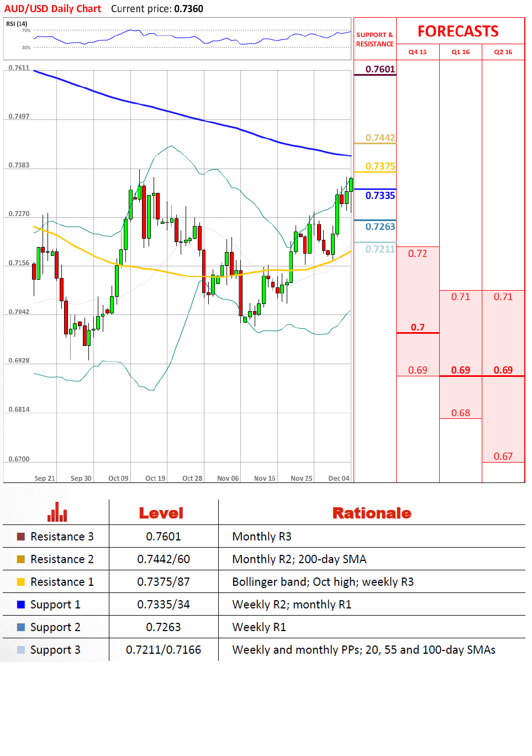Open the Q4 15 forecast column header
The image size is (532, 756).
coord(418,52)
